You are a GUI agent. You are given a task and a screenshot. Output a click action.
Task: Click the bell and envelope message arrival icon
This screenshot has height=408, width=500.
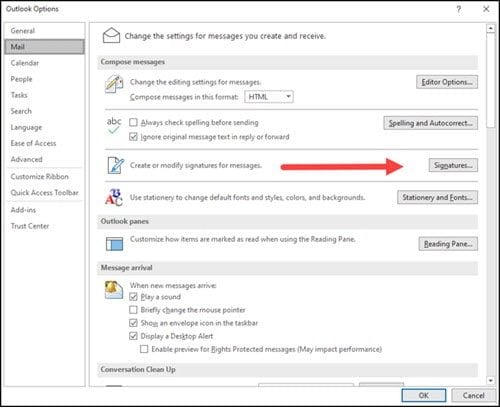click(114, 289)
